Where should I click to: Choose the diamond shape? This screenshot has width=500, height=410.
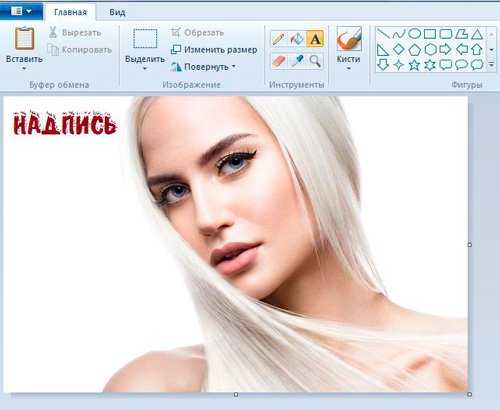pyautogui.click(x=399, y=49)
